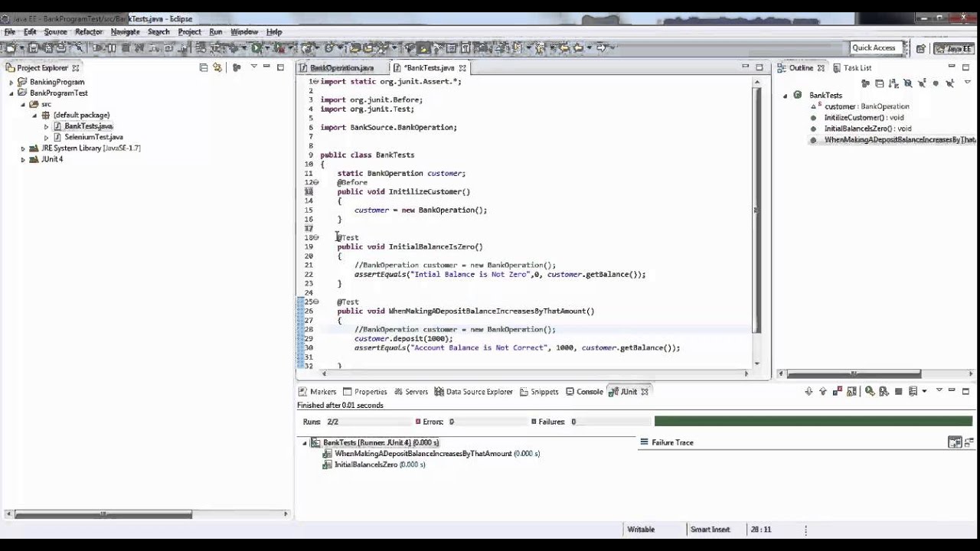This screenshot has height=551, width=980.
Task: Collapse the BankTests class in Outline
Action: pyautogui.click(x=785, y=96)
